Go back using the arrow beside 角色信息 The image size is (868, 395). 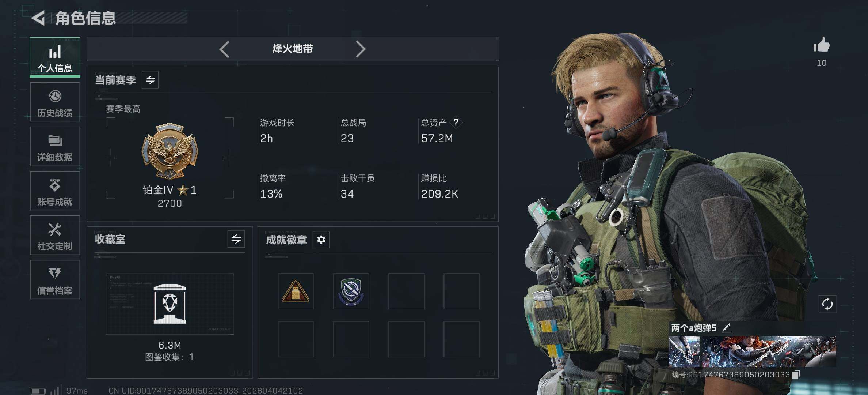[x=38, y=18]
